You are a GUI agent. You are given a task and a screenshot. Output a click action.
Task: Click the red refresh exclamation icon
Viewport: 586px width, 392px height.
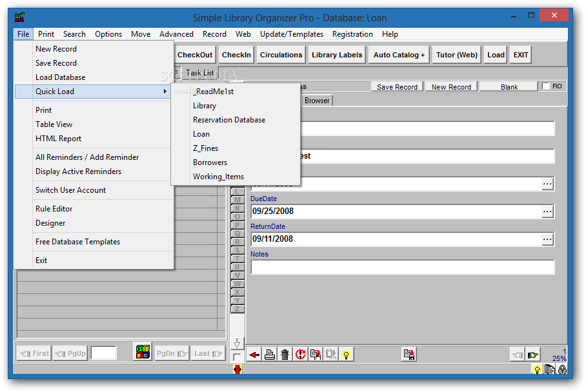301,355
